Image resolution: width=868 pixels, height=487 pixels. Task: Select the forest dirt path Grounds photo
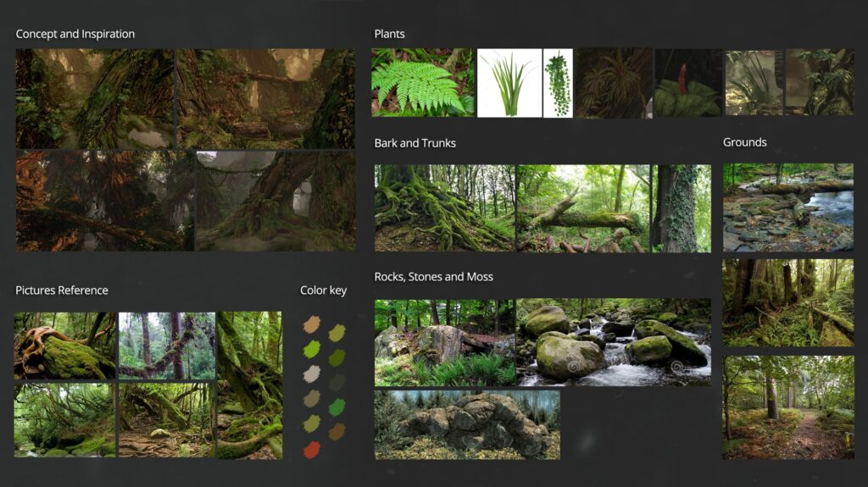pos(787,407)
